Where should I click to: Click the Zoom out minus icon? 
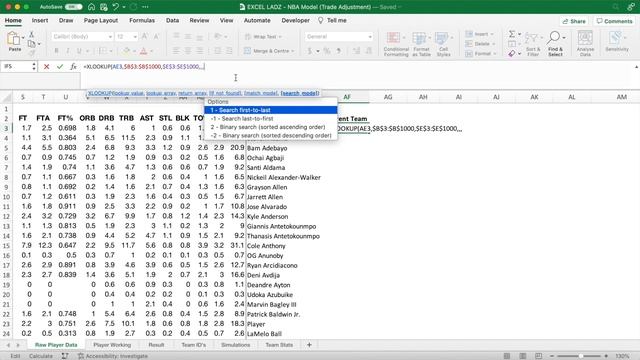tap(552, 356)
